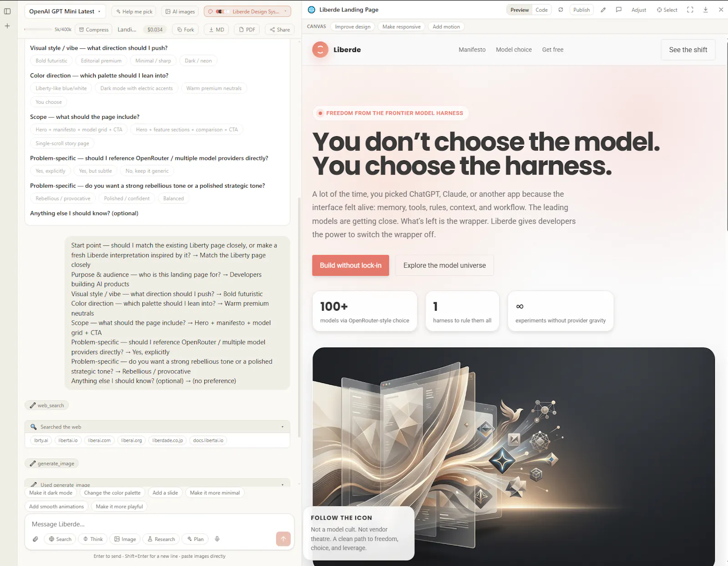Screen dimensions: 728x566
Task: Share the conversation
Action: pyautogui.click(x=279, y=30)
